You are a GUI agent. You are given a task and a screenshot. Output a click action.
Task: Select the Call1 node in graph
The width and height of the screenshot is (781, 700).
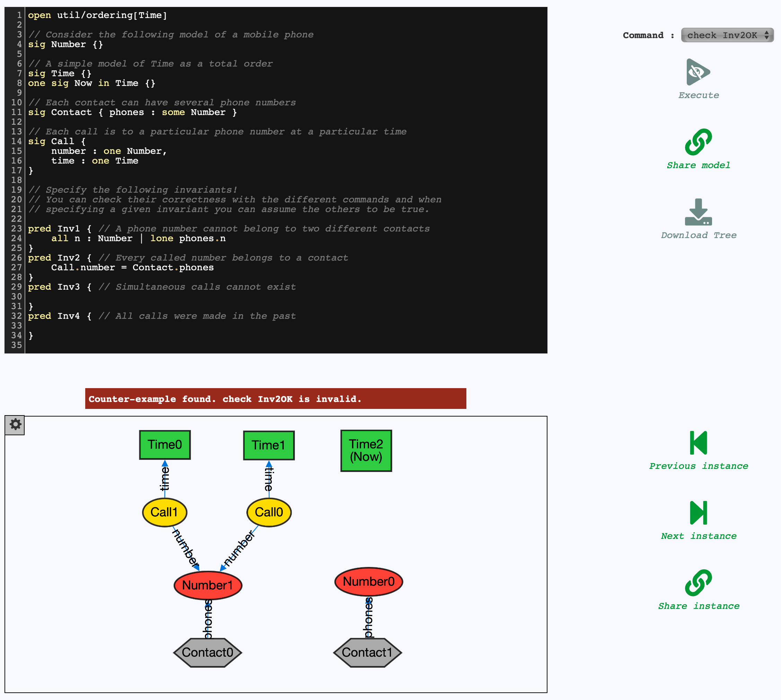[x=165, y=512]
